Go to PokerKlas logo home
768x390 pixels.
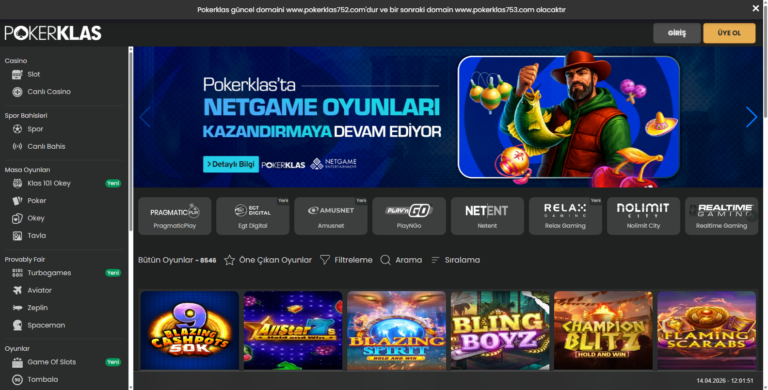click(x=53, y=33)
